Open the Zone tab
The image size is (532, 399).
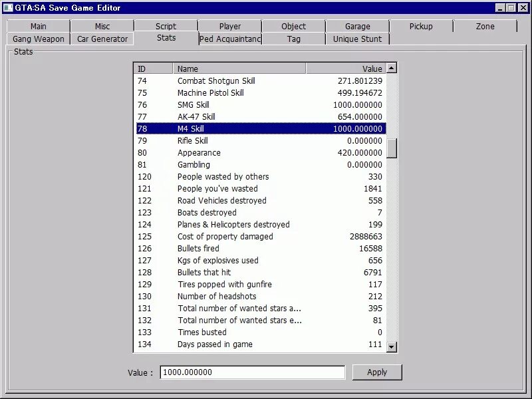coord(485,26)
